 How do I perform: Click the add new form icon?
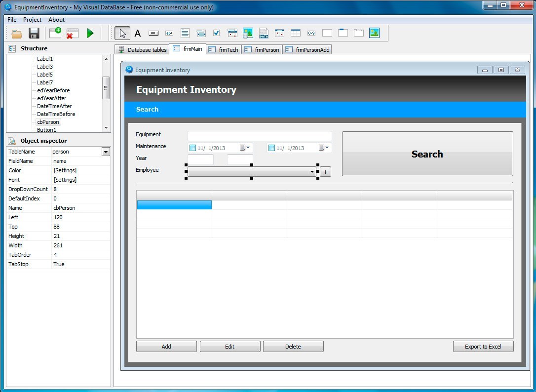pos(55,33)
